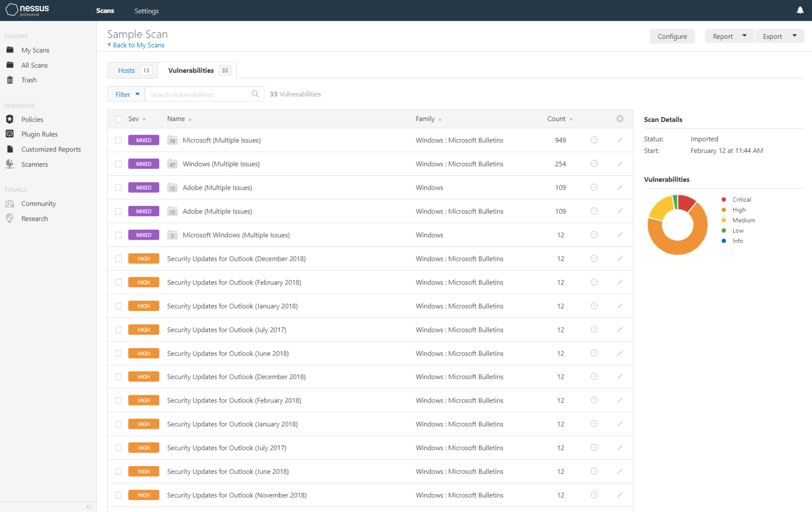Image resolution: width=812 pixels, height=512 pixels.
Task: Click the Community resource icon
Action: pyautogui.click(x=9, y=203)
